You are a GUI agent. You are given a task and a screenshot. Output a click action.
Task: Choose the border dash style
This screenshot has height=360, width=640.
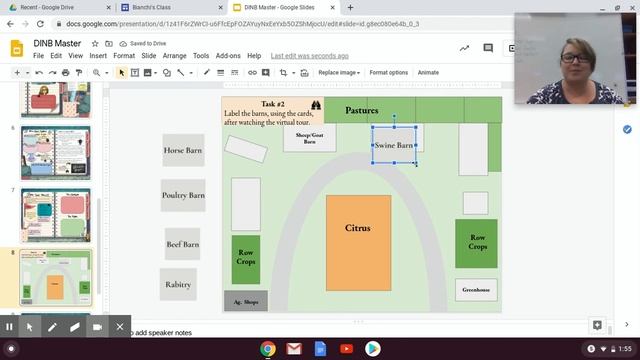(x=234, y=73)
